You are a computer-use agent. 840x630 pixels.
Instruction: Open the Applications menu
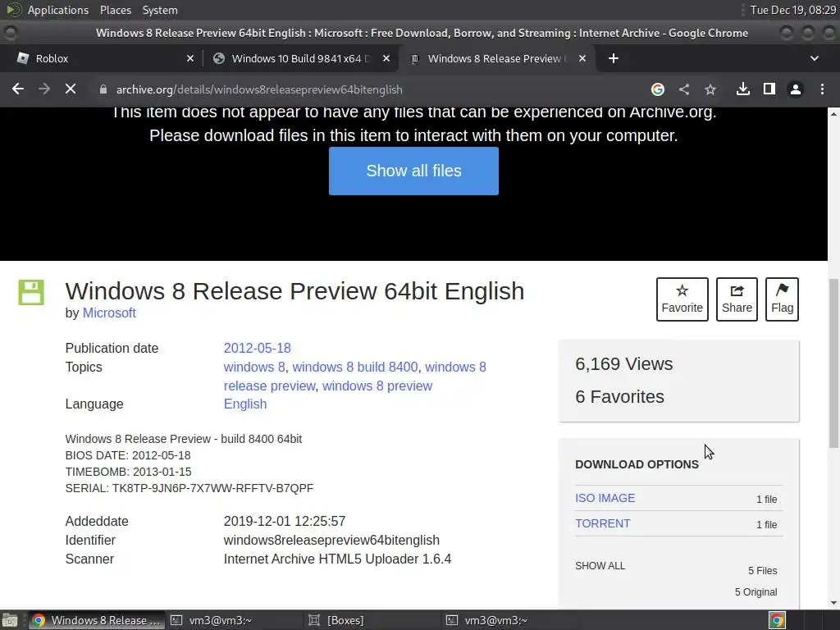pyautogui.click(x=58, y=10)
